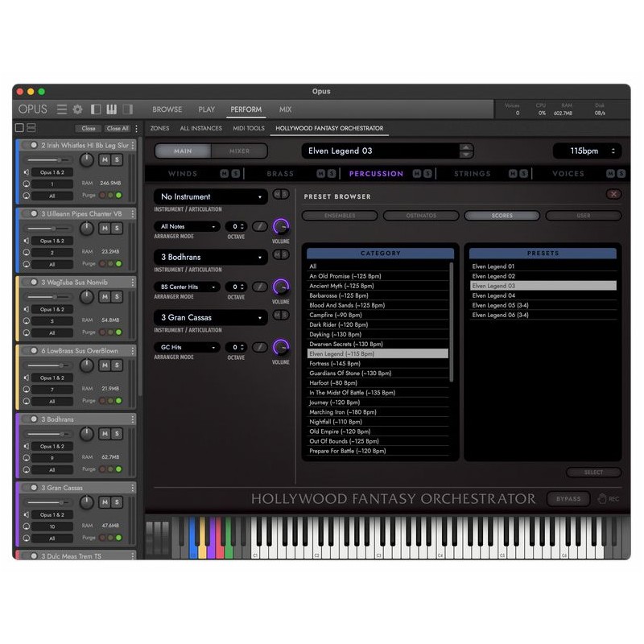Image resolution: width=644 pixels, height=644 pixels.
Task: Open the BS Center Hits dropdown
Action: (x=187, y=287)
